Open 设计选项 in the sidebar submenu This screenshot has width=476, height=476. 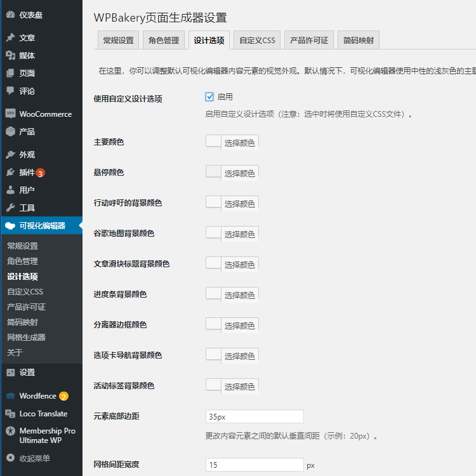22,277
